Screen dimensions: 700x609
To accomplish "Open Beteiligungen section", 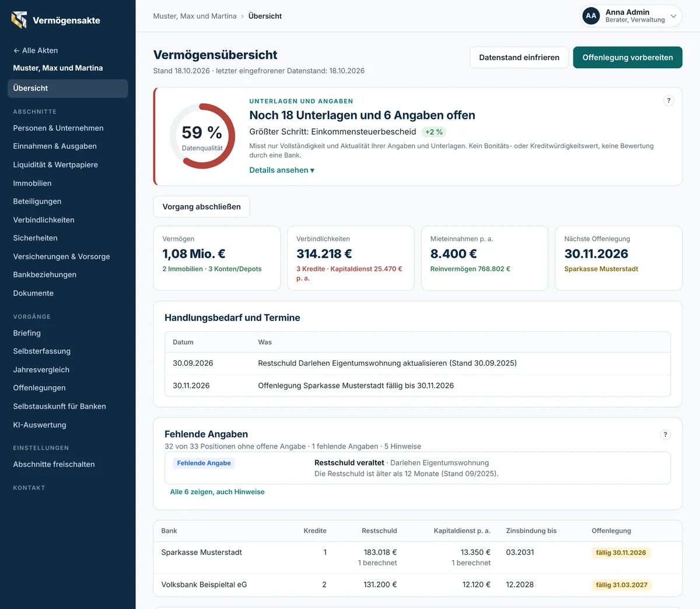I will click(37, 201).
